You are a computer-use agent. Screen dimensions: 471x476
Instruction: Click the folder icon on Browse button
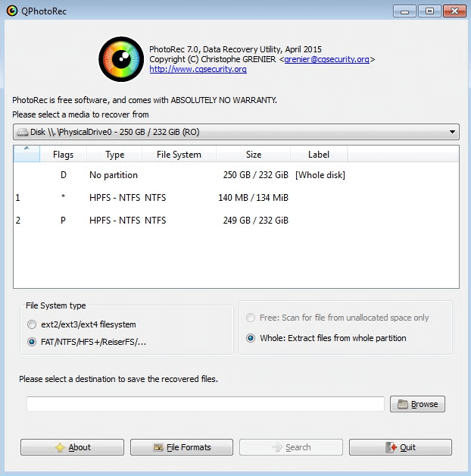click(403, 404)
